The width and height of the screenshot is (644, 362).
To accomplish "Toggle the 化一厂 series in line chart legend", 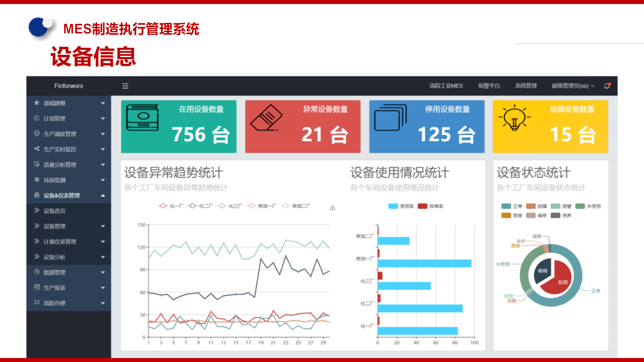I will [x=171, y=206].
